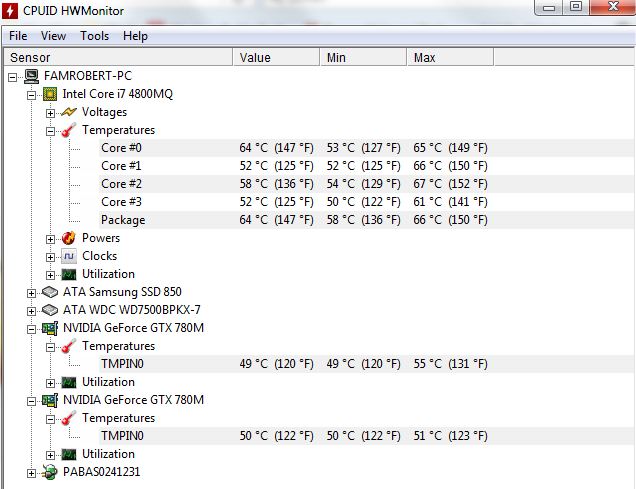This screenshot has height=489, width=636.
Task: Select the PABAS0241231 label
Action: pyautogui.click(x=101, y=472)
